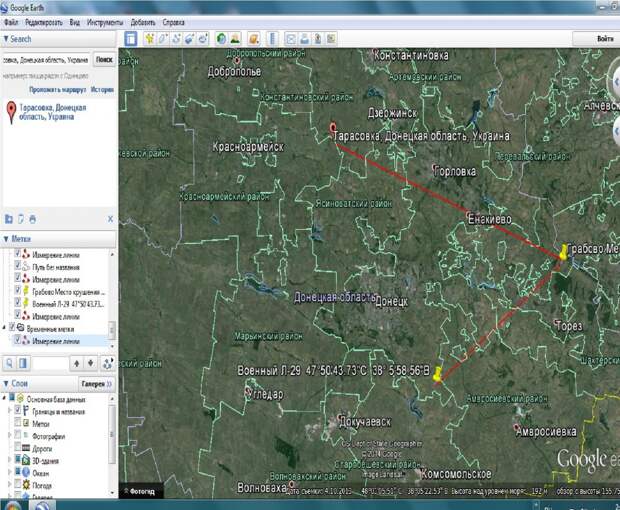The image size is (620, 510).
Task: Uncheck the Границы и названия layer checkbox
Action: point(17,410)
